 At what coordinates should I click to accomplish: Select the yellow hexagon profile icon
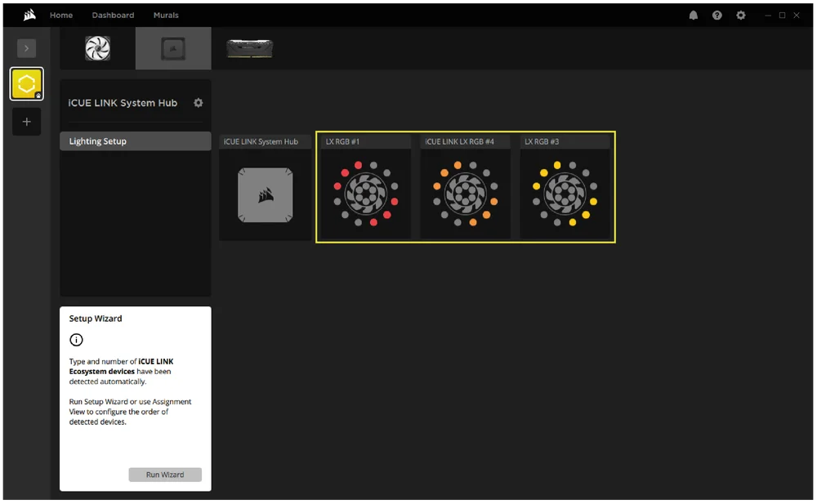click(x=26, y=84)
